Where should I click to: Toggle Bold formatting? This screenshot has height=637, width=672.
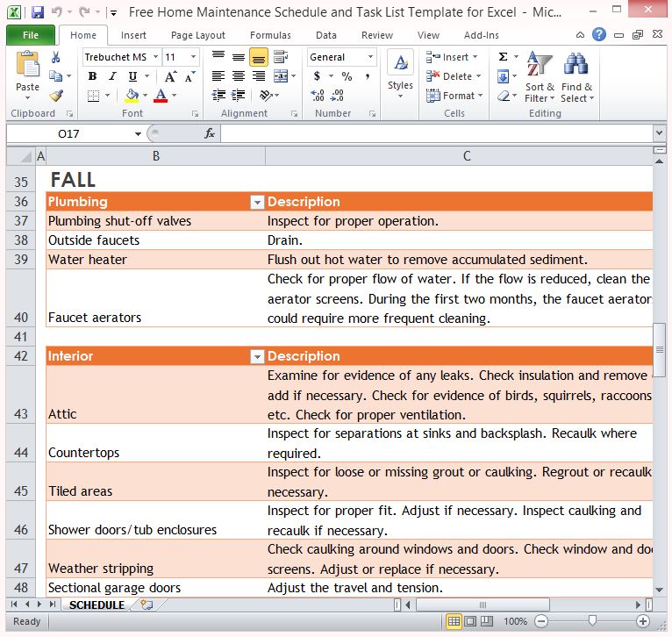pos(92,76)
